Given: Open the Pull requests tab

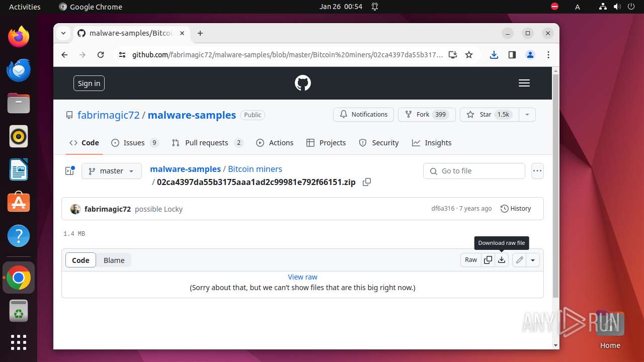Looking at the screenshot, I should coord(207,143).
